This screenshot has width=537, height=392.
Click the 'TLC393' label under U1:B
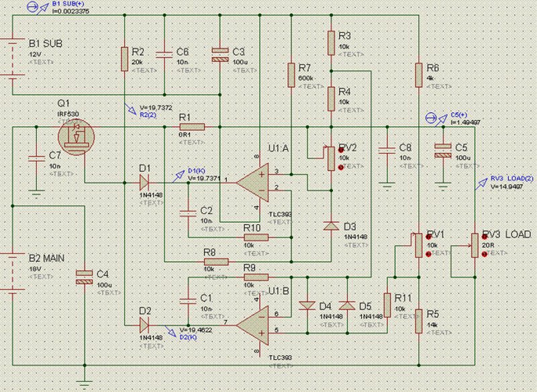coord(281,357)
